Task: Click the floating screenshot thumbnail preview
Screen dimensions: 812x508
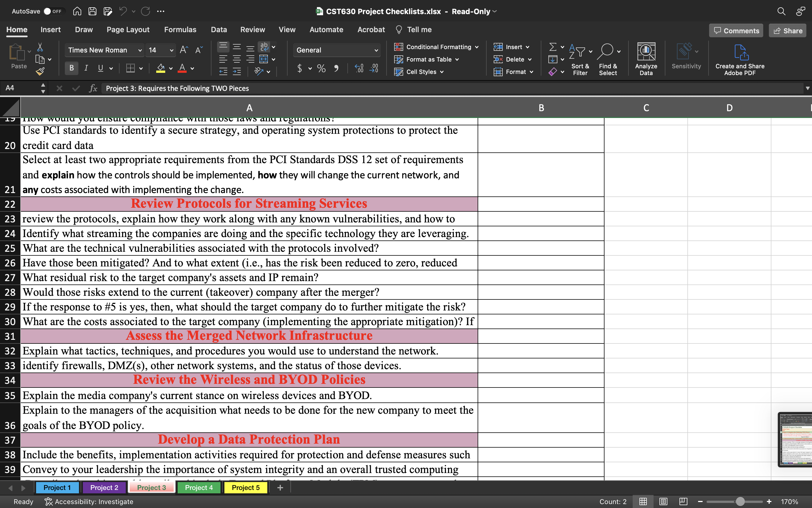Action: pos(795,439)
